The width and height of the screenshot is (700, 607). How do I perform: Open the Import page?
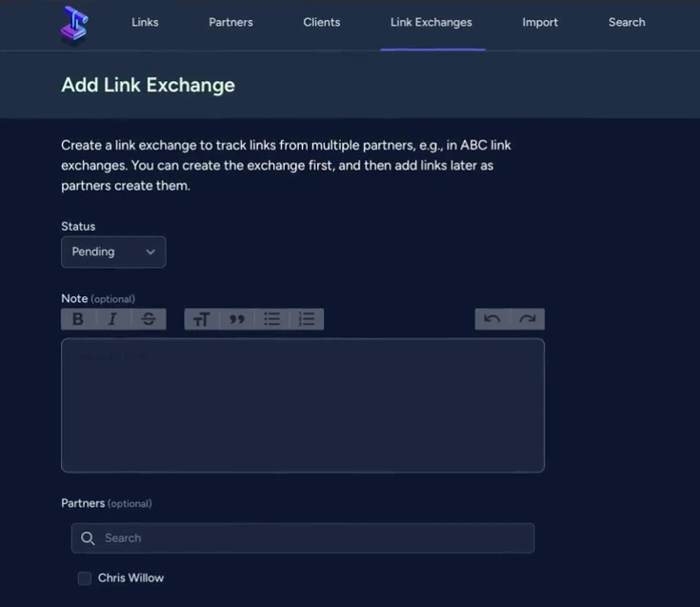(540, 23)
